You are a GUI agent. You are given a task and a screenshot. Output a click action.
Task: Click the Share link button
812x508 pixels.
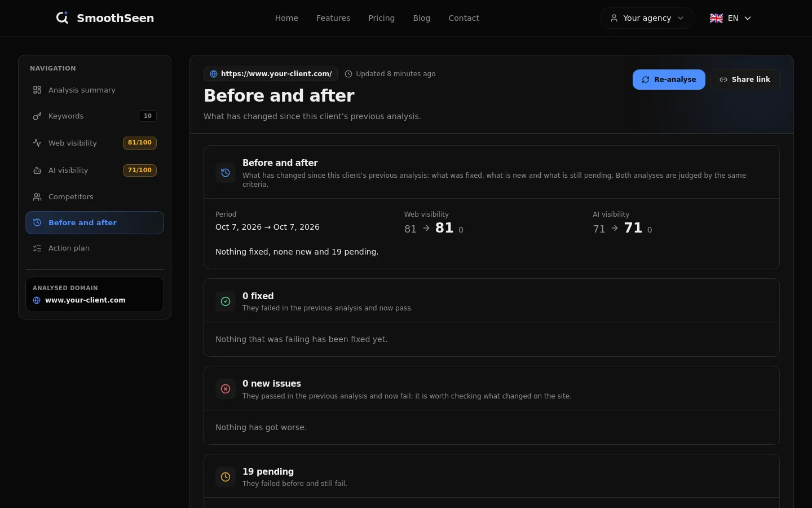point(745,80)
